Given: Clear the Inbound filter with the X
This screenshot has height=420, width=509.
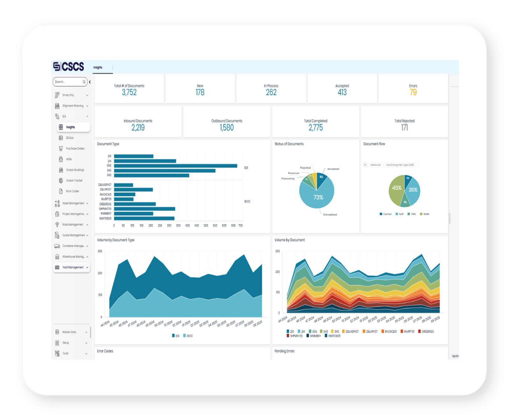Looking at the screenshot, I should [x=365, y=165].
